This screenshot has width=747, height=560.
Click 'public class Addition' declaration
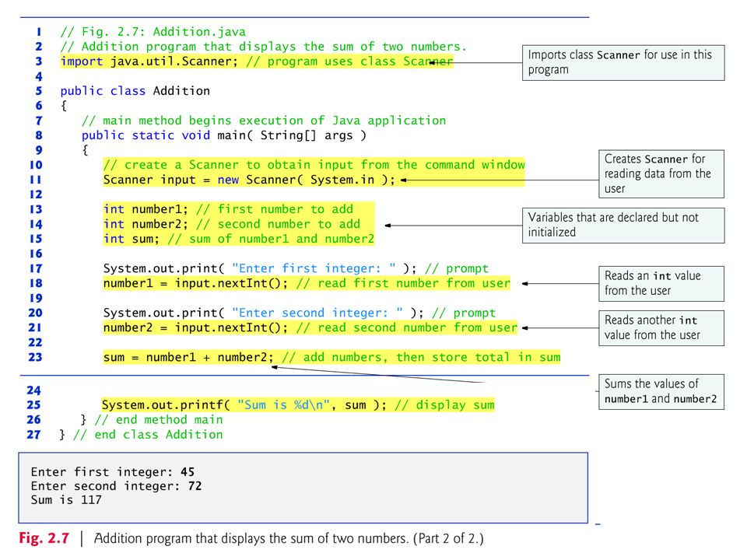pyautogui.click(x=135, y=91)
